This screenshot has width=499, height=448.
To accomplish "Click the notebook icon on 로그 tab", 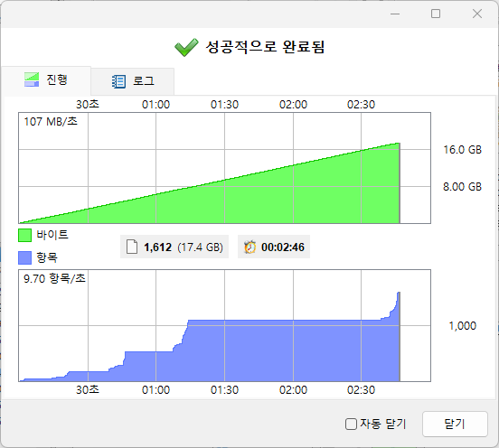I will click(x=118, y=81).
